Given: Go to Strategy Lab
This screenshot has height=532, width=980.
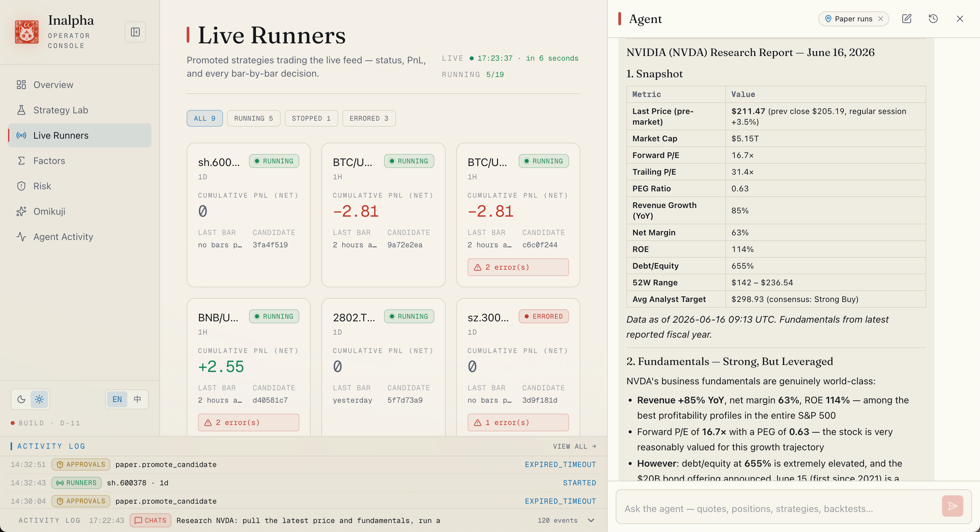Looking at the screenshot, I should pos(80,110).
